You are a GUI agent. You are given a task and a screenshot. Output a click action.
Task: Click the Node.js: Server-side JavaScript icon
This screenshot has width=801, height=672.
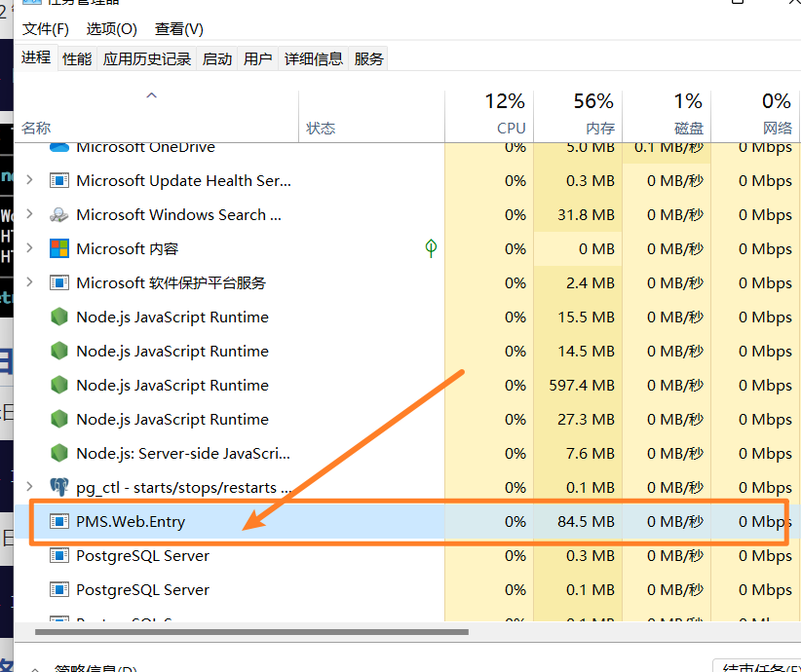(59, 454)
